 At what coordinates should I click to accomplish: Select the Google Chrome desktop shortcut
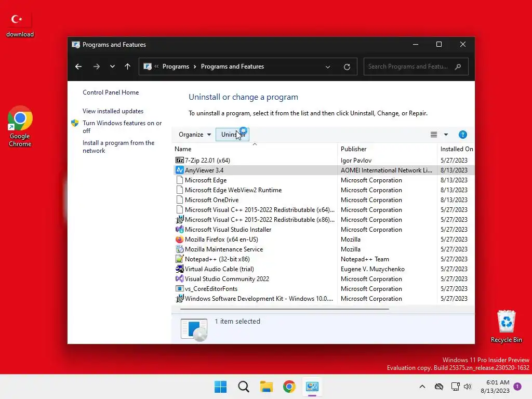coord(20,126)
